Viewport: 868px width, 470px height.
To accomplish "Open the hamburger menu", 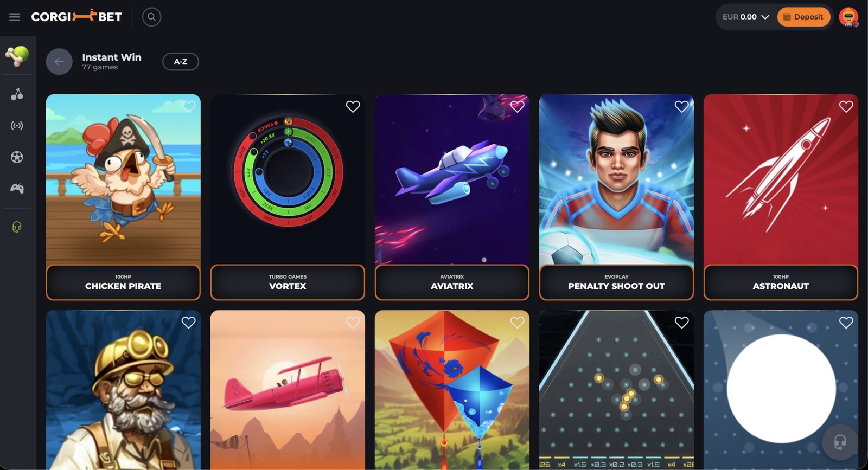I will coord(15,17).
